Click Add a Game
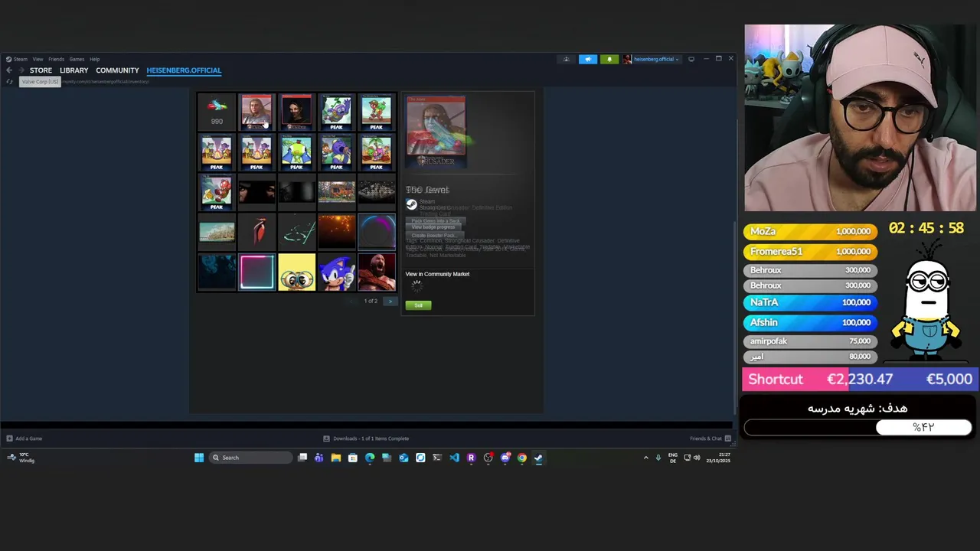 (24, 439)
